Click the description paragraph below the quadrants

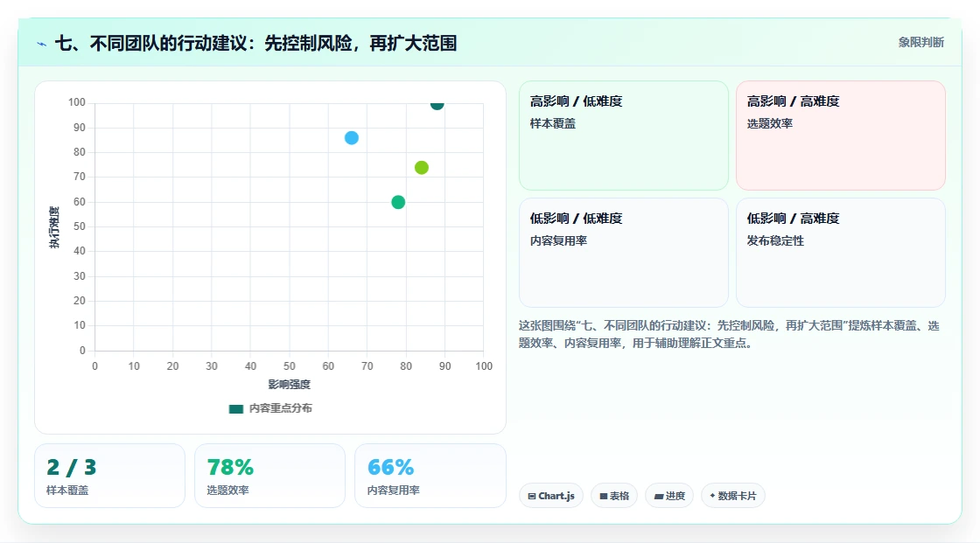tap(729, 334)
